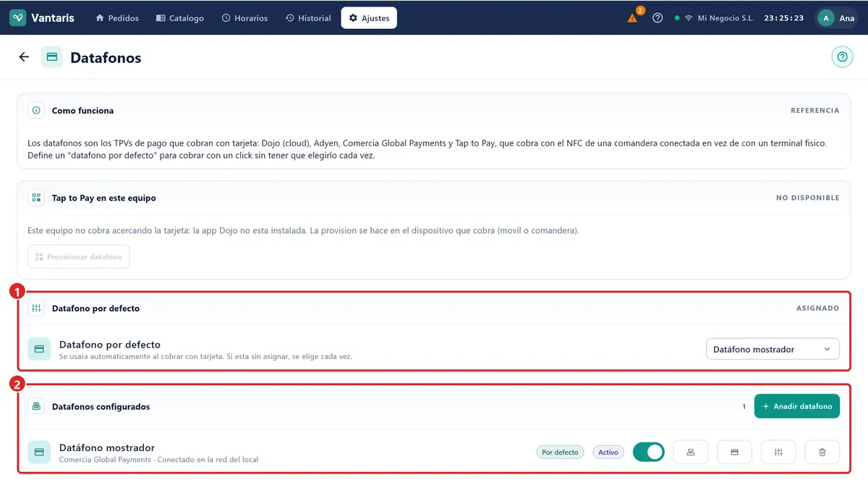Open Ana's user menu
Viewport: 868px width, 501px height.
click(x=837, y=18)
